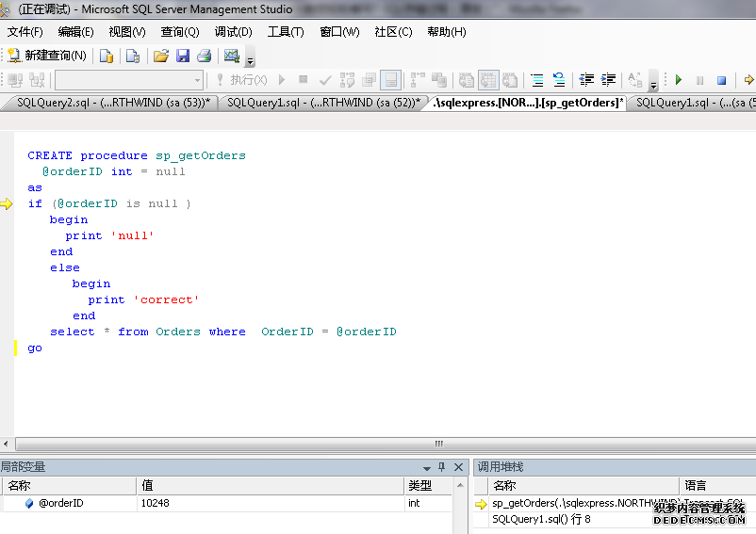The width and height of the screenshot is (756, 534).
Task: Open the 调试(D) Debug menu
Action: [233, 31]
